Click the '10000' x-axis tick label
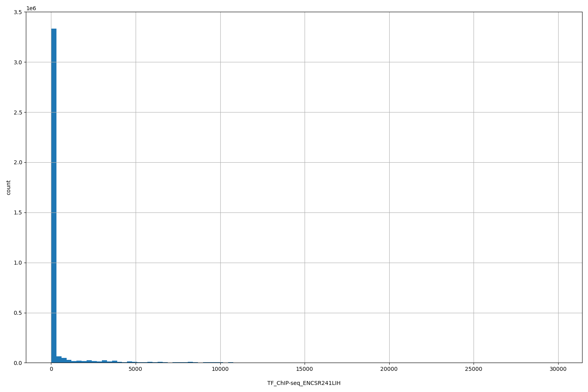 click(220, 370)
